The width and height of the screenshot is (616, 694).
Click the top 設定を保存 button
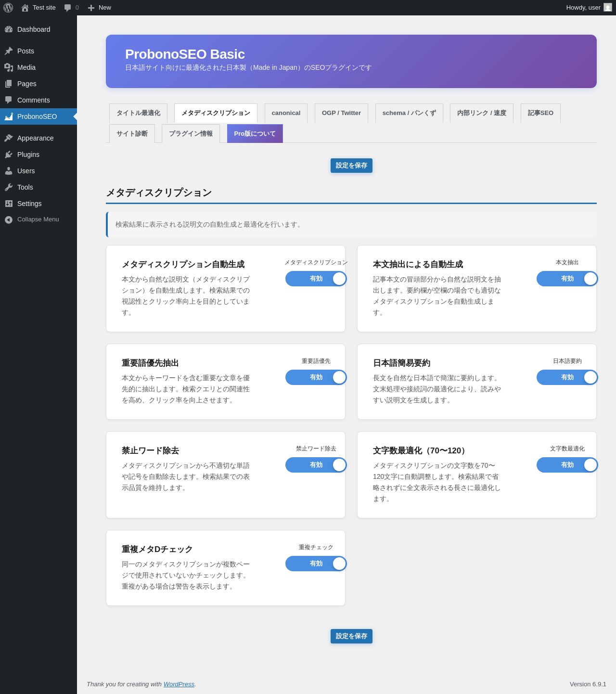(351, 166)
